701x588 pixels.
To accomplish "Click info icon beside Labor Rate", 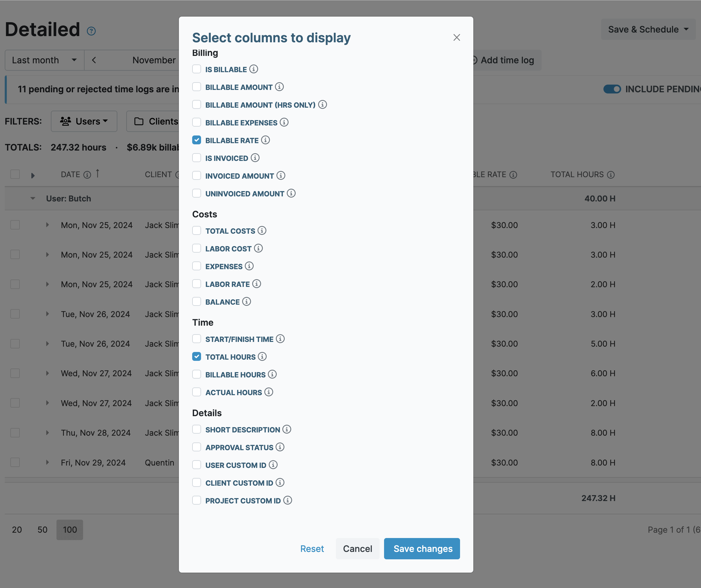I will tap(256, 284).
